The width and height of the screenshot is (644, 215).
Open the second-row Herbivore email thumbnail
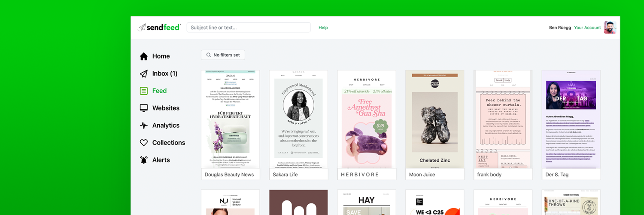click(x=503, y=203)
